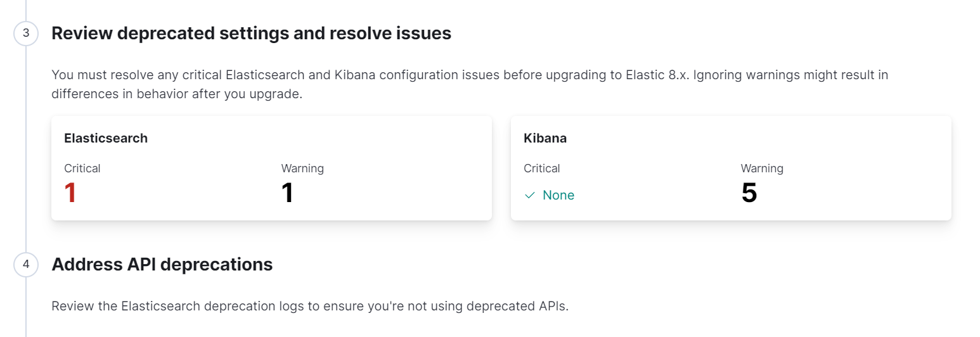Image resolution: width=980 pixels, height=337 pixels.
Task: Click 'Review deprecated settings and resolve issues' heading
Action: coord(251,34)
